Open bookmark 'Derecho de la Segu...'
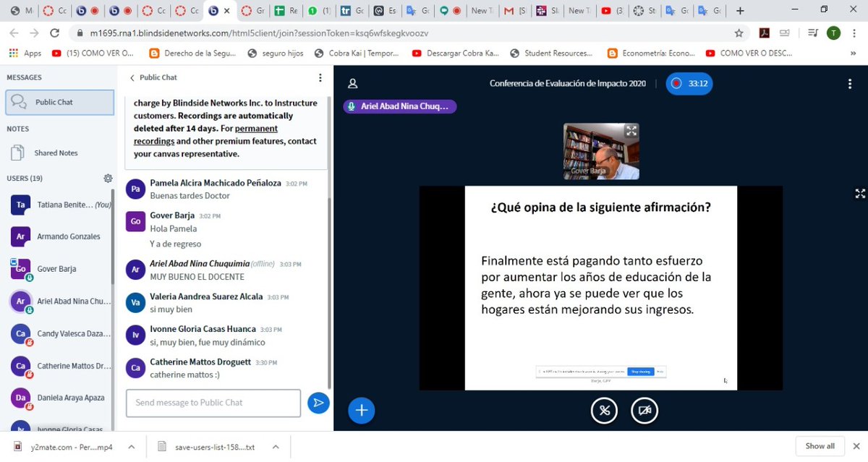The width and height of the screenshot is (868, 462). 194,54
